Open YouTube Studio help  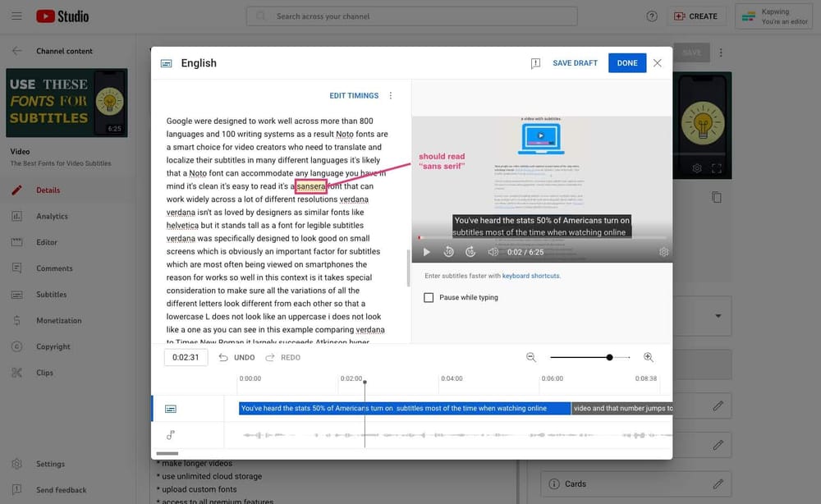[651, 16]
